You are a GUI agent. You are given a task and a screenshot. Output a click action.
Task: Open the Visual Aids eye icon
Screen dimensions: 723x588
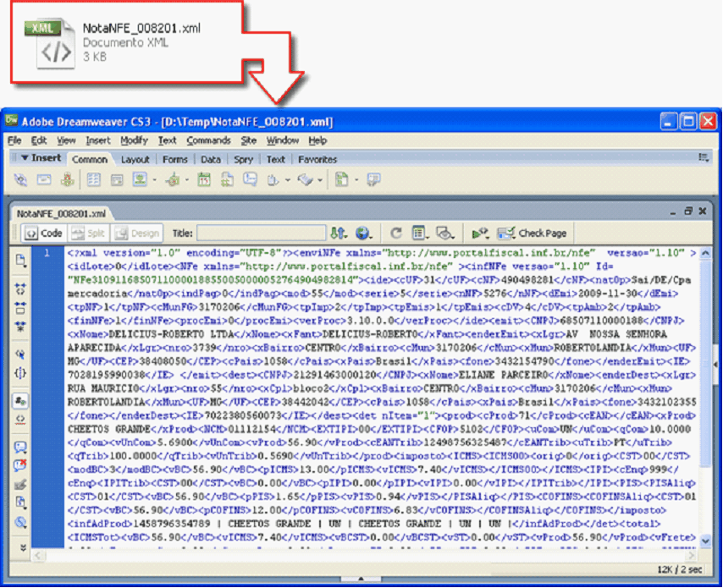(x=445, y=234)
